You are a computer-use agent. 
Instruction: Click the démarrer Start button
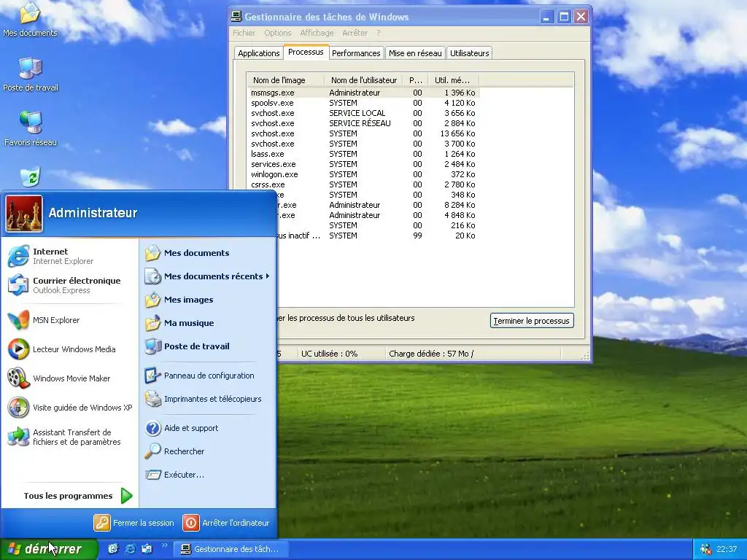[49, 549]
